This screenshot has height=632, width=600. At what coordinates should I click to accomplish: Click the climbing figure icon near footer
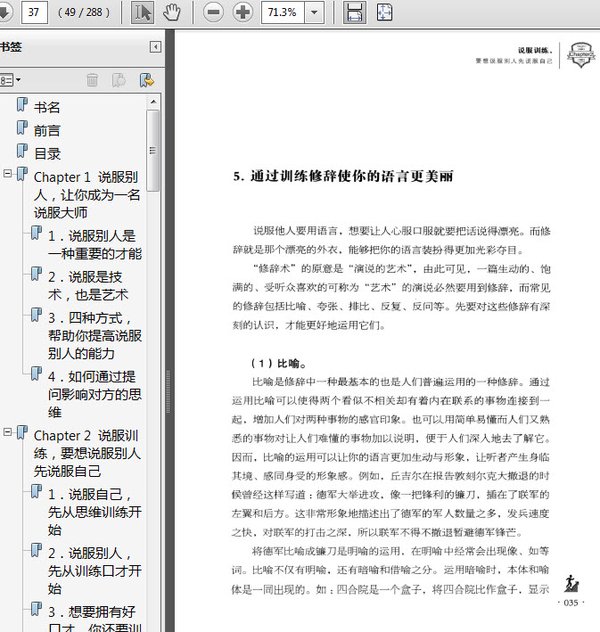click(x=571, y=584)
